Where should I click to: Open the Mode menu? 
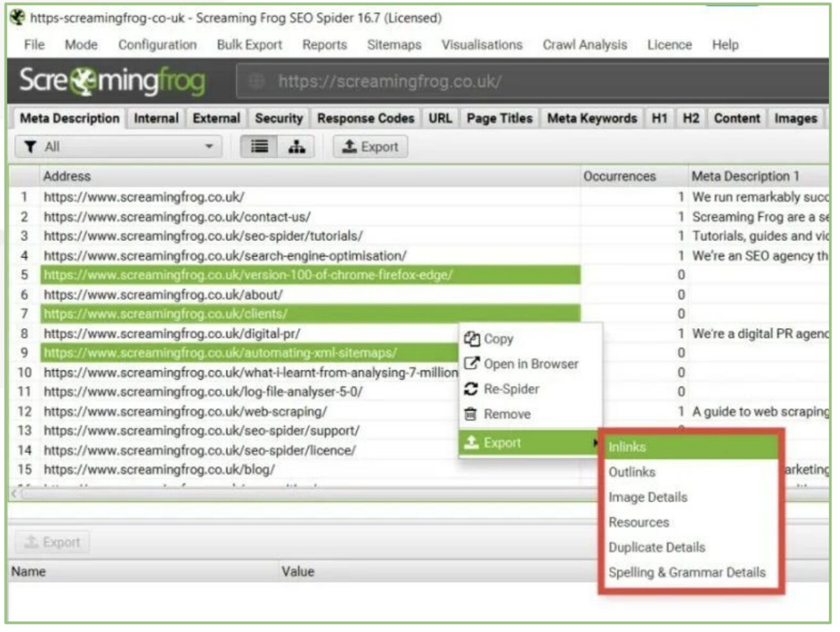coord(81,45)
